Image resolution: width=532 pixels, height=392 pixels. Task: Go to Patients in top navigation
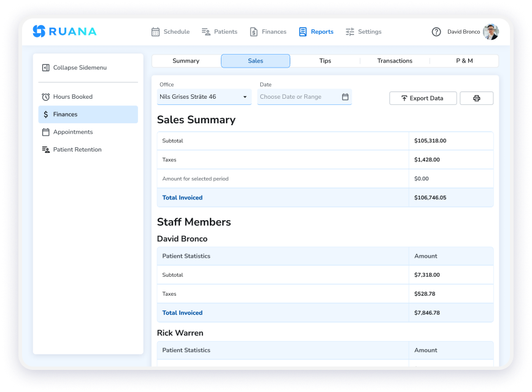220,32
